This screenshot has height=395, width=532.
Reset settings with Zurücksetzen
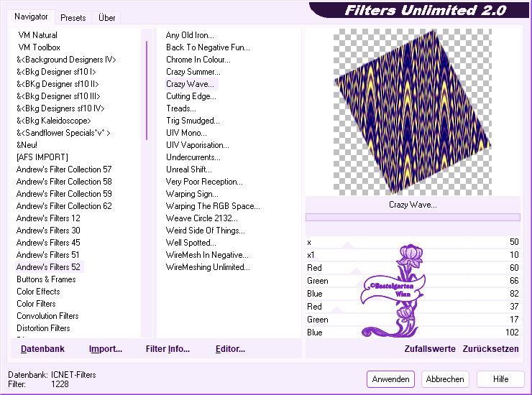tap(490, 349)
